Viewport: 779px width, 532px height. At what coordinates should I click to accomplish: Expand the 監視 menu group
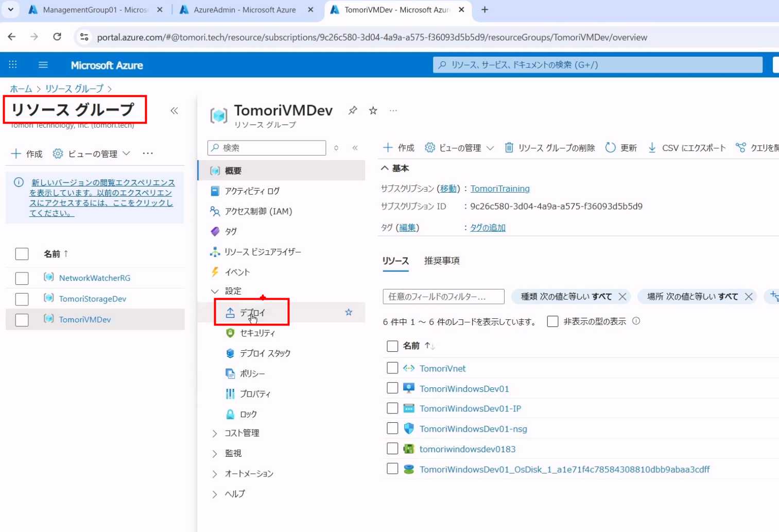pos(215,454)
